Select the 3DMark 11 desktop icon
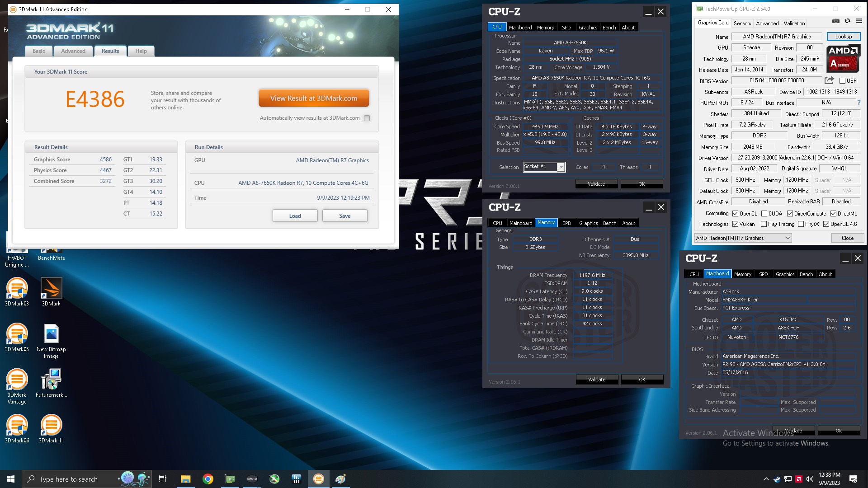 click(51, 429)
